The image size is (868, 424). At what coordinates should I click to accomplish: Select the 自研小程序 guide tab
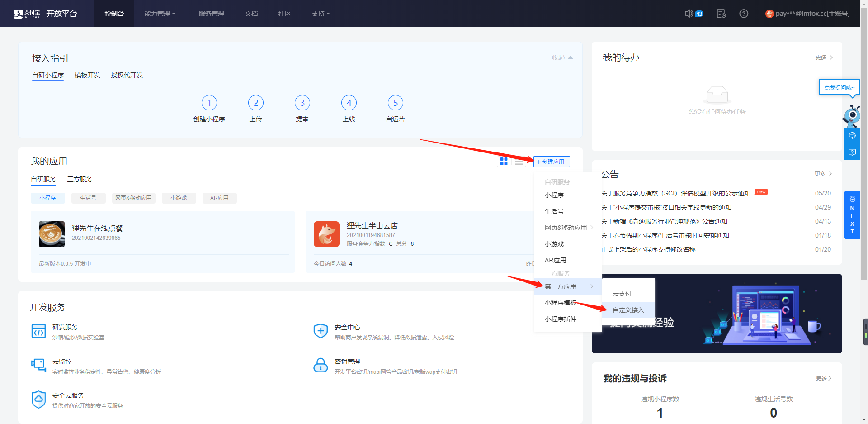click(48, 75)
